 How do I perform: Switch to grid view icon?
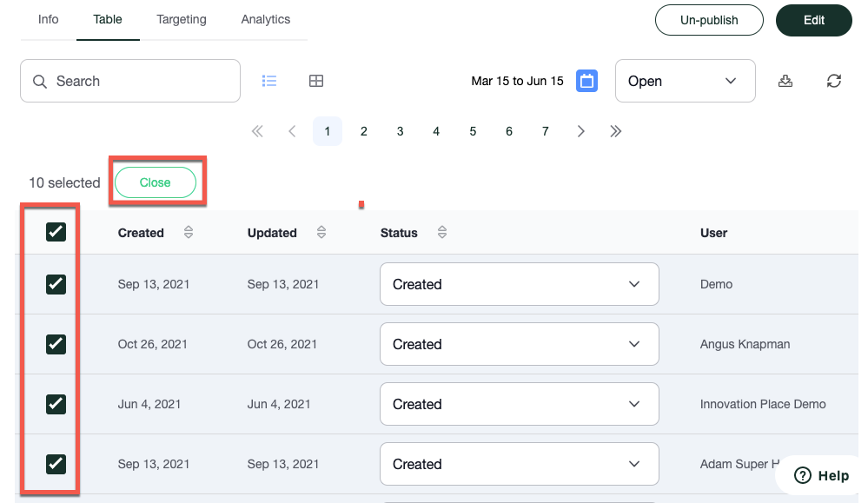point(316,81)
